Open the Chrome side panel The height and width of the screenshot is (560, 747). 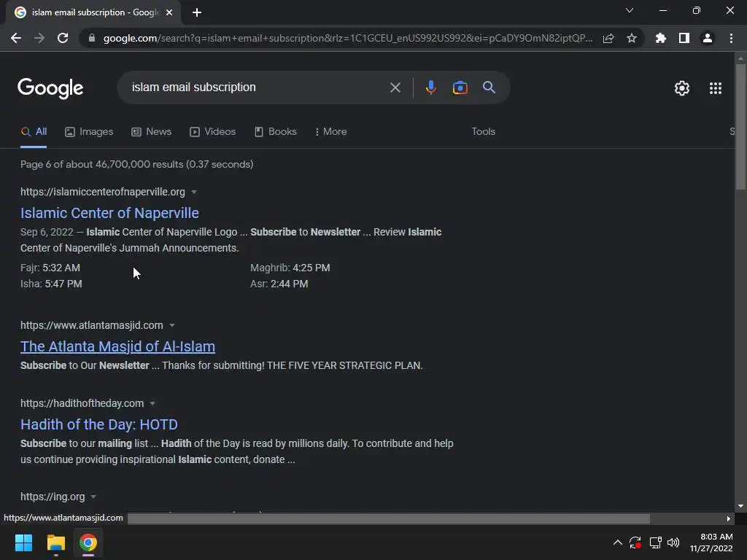[x=684, y=38]
